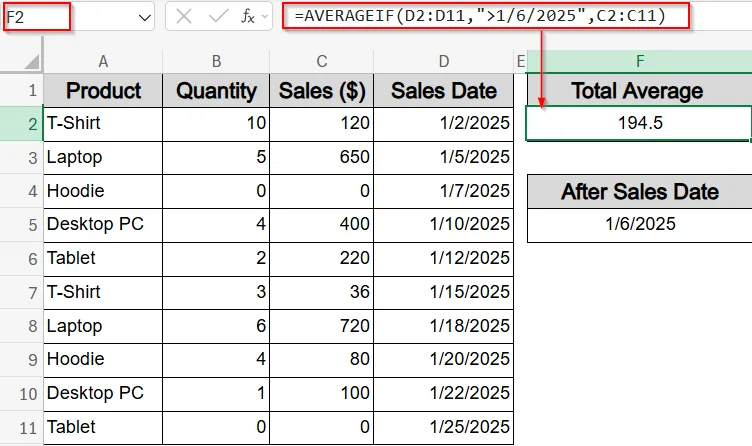Select column A header
This screenshot has width=752, height=446.
(x=103, y=61)
